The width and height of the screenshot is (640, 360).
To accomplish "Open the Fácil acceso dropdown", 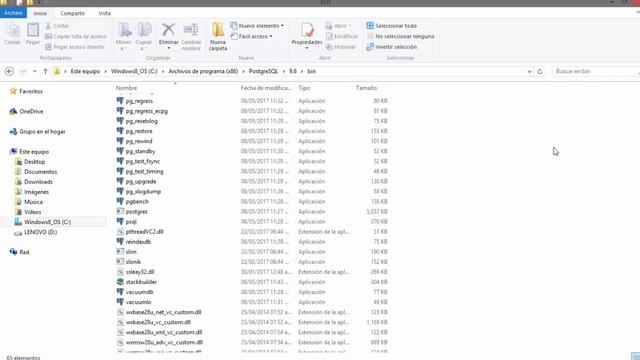I will coord(251,36).
